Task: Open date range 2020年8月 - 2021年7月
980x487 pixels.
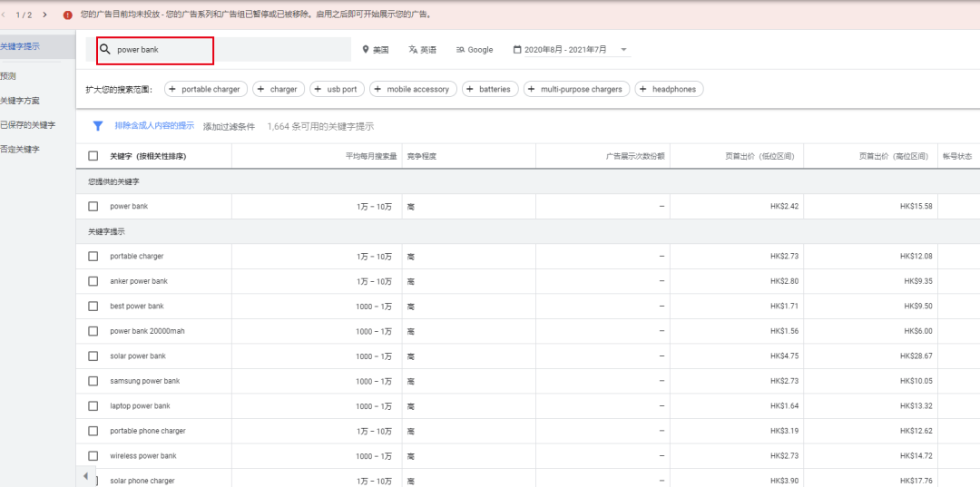Action: point(565,49)
